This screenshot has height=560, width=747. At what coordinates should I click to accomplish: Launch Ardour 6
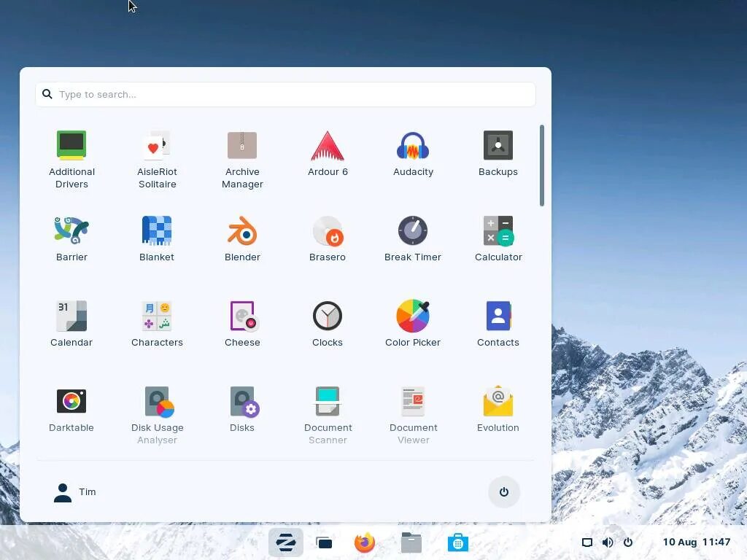click(x=328, y=153)
